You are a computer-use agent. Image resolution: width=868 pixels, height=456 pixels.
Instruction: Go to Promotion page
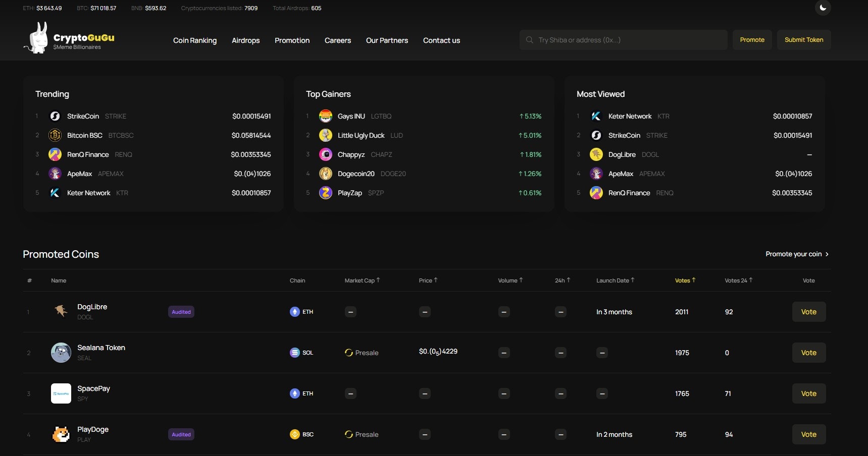292,40
